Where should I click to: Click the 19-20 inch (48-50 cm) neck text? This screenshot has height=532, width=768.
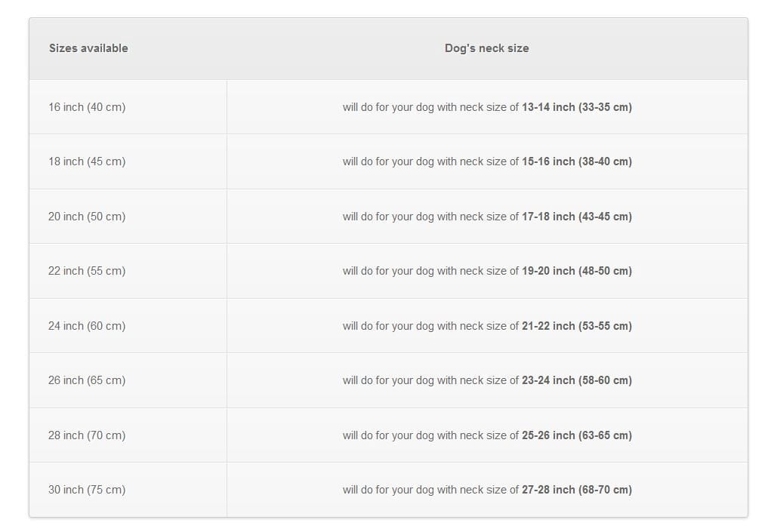click(577, 271)
